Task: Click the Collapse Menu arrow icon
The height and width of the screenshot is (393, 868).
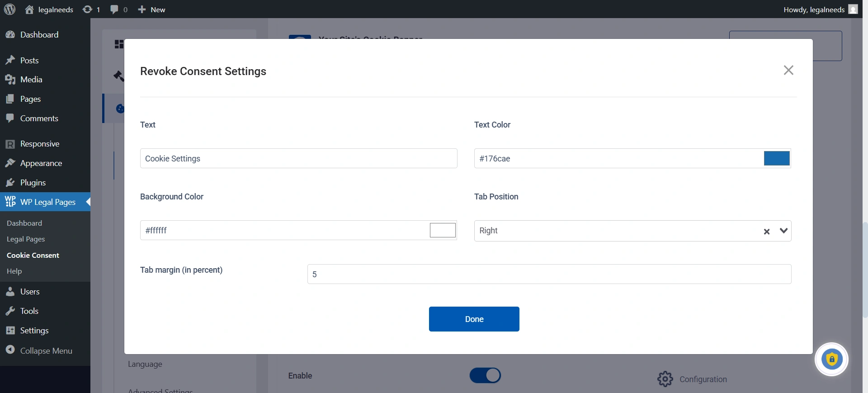Action: [10, 350]
